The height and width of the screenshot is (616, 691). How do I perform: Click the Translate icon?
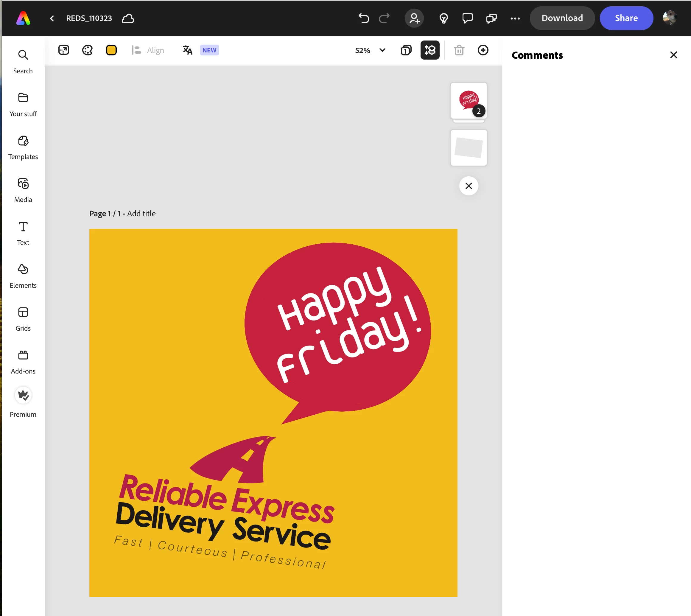(187, 50)
